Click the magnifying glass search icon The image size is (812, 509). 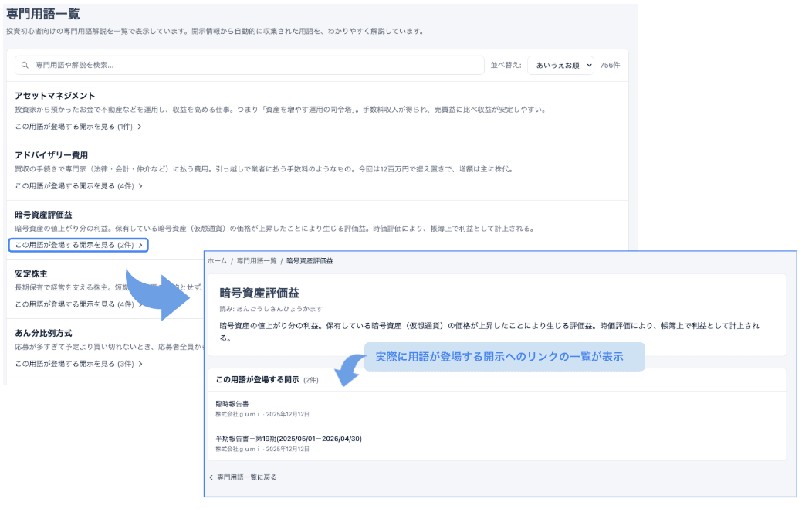[x=25, y=65]
